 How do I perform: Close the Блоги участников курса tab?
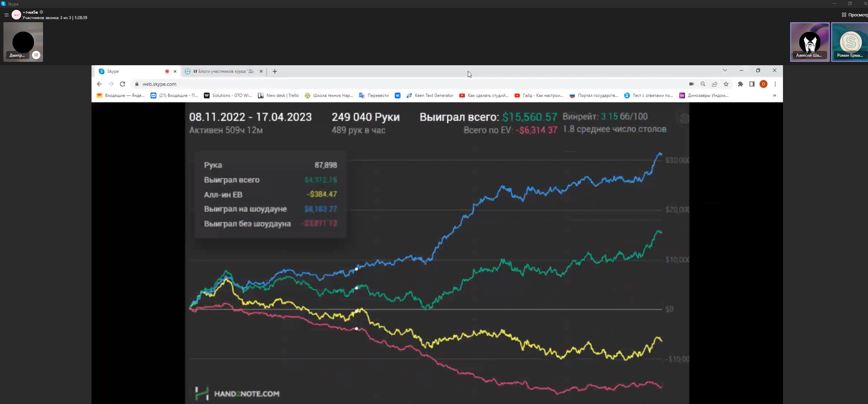[261, 71]
